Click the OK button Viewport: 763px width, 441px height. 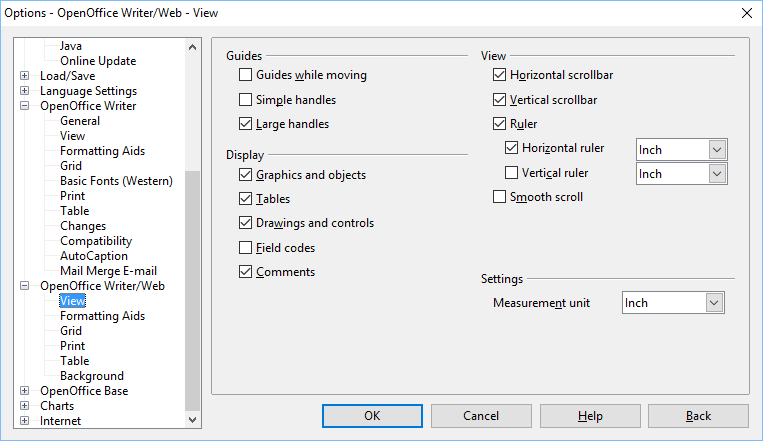(x=372, y=416)
